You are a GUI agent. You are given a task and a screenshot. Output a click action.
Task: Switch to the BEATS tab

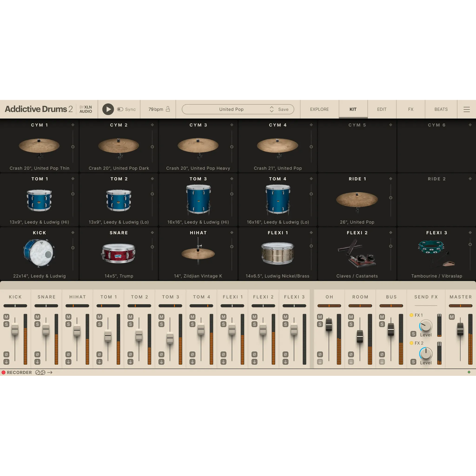(441, 109)
